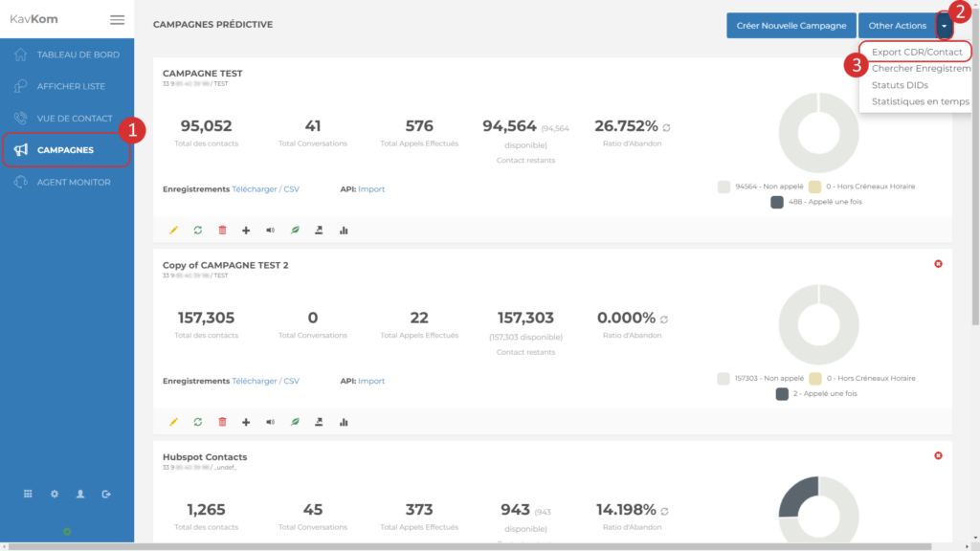Image resolution: width=980 pixels, height=551 pixels.
Task: Open the user profile icon in sidebar
Action: (x=80, y=494)
